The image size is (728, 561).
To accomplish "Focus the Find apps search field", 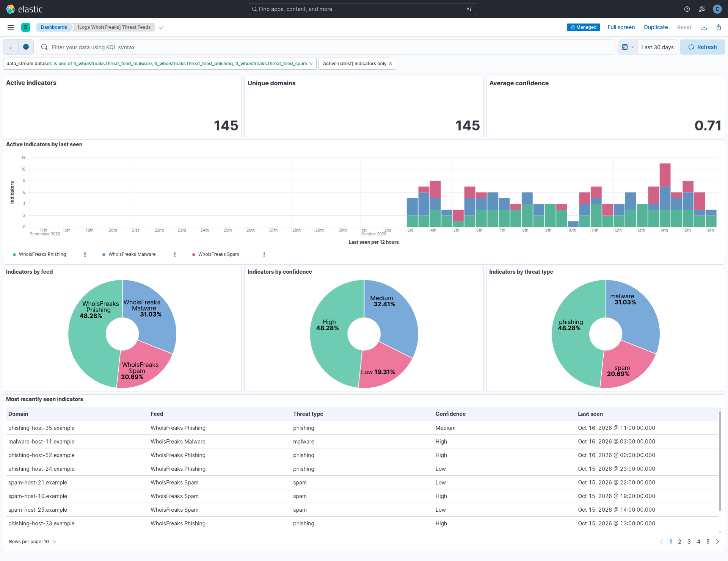I will [x=362, y=9].
